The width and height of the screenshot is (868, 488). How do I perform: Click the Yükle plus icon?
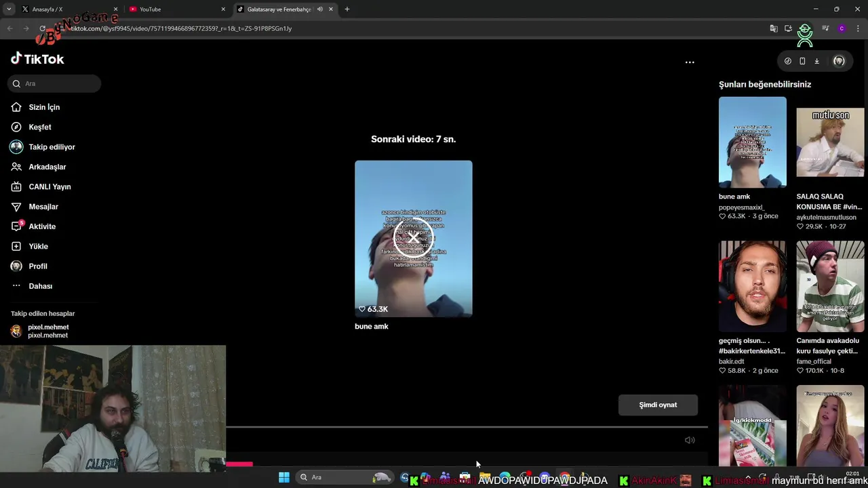point(16,246)
